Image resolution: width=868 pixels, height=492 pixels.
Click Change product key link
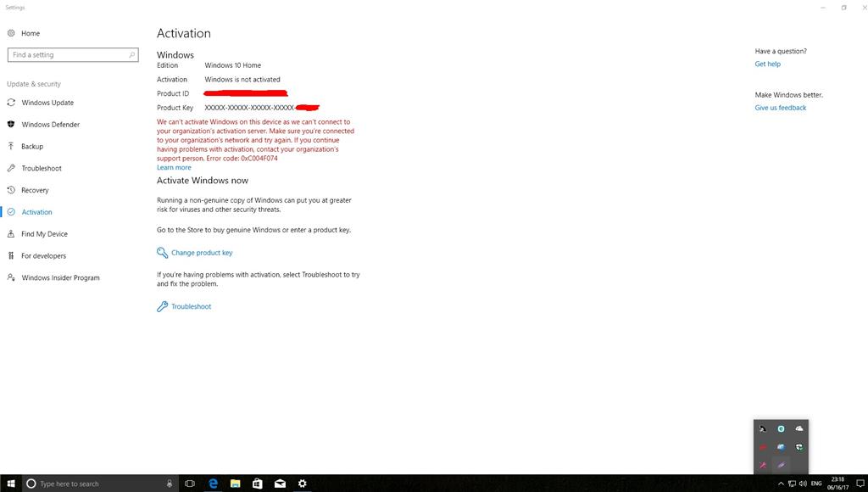click(202, 253)
